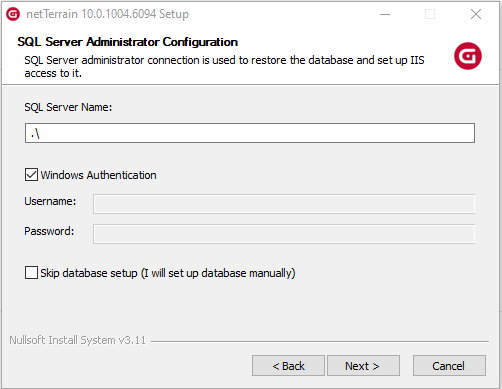Viewport: 502px width, 389px height.
Task: Focus the SQL Server Name input field
Action: (x=250, y=133)
